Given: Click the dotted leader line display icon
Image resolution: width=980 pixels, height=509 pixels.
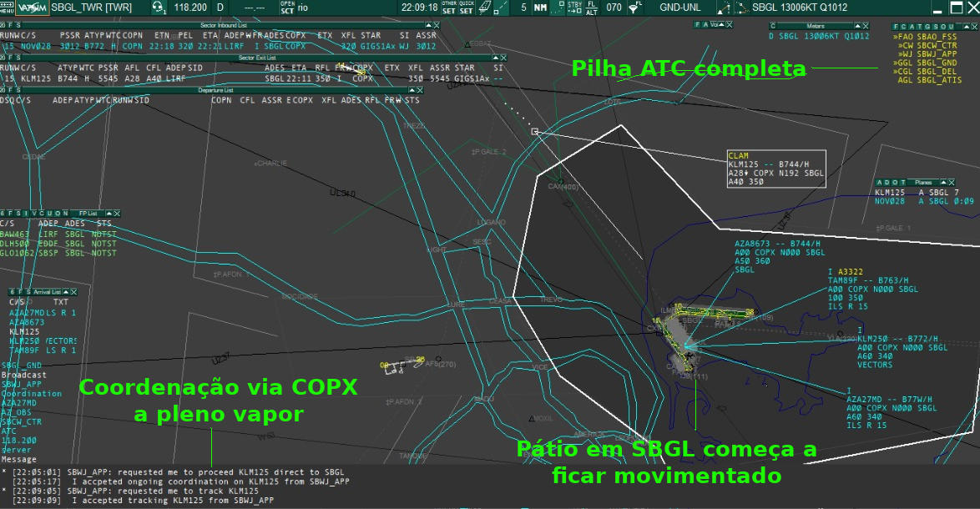Looking at the screenshot, I should [557, 8].
